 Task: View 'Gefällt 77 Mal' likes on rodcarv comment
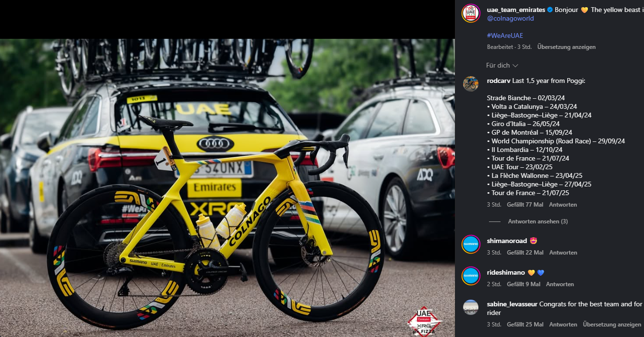point(525,205)
